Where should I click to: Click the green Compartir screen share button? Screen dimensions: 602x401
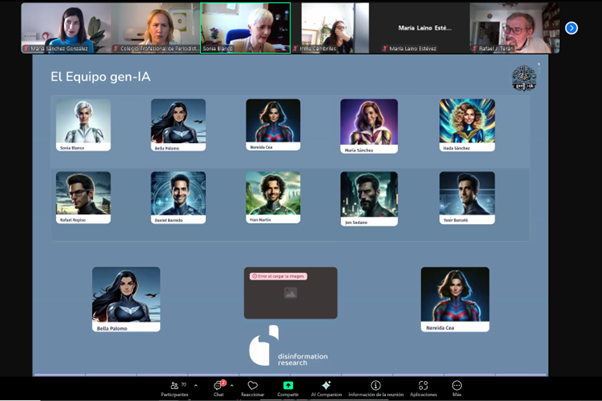(x=288, y=386)
